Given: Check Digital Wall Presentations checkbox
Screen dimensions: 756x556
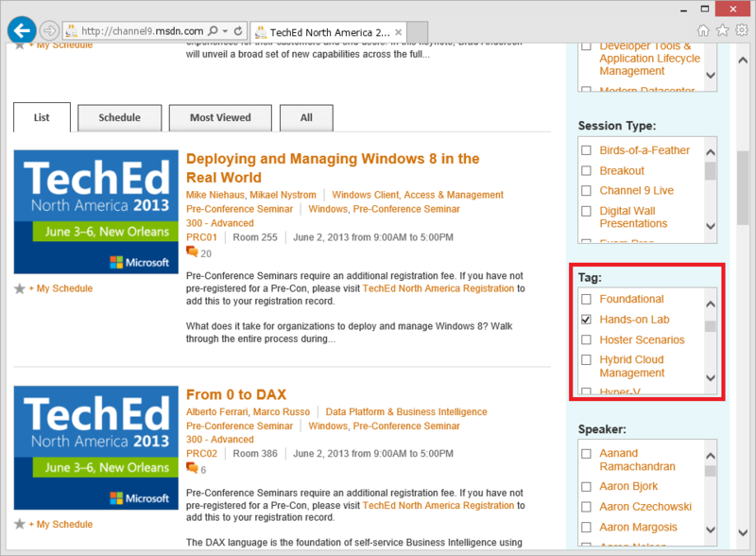Looking at the screenshot, I should pyautogui.click(x=586, y=212).
